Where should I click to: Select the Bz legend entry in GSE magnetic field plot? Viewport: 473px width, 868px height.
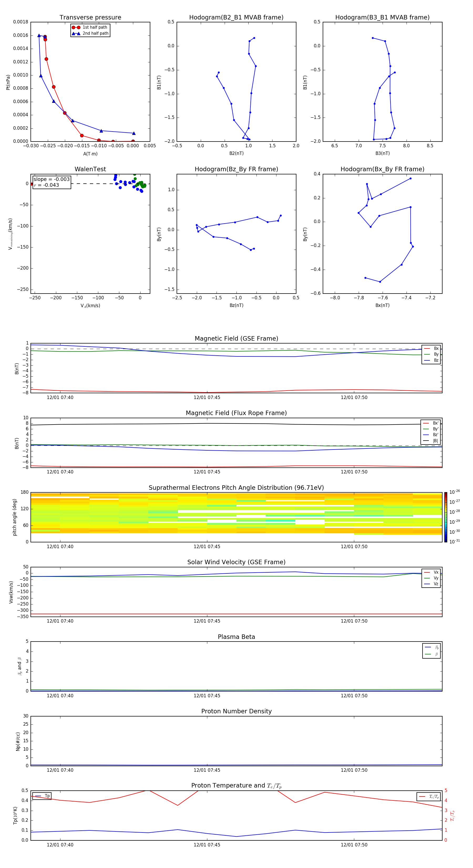click(431, 360)
